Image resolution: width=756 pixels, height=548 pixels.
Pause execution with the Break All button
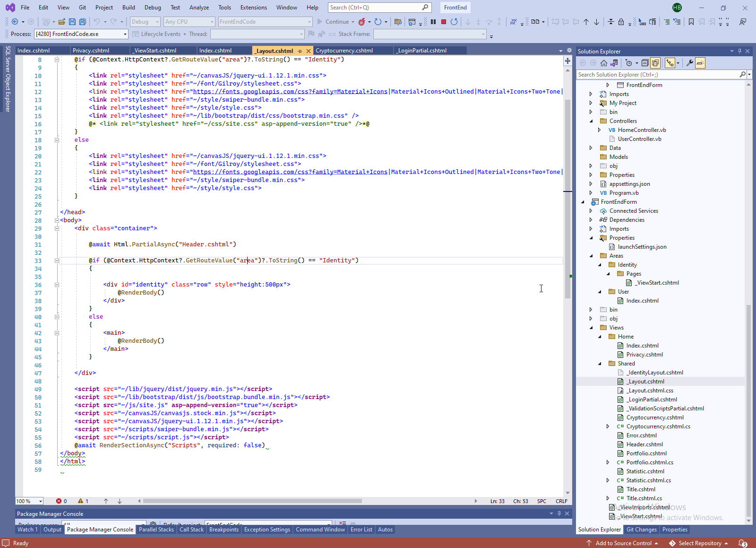[x=433, y=22]
